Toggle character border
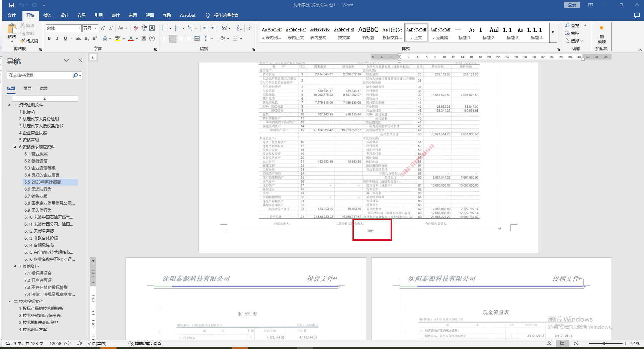644x349 pixels. coord(152,28)
